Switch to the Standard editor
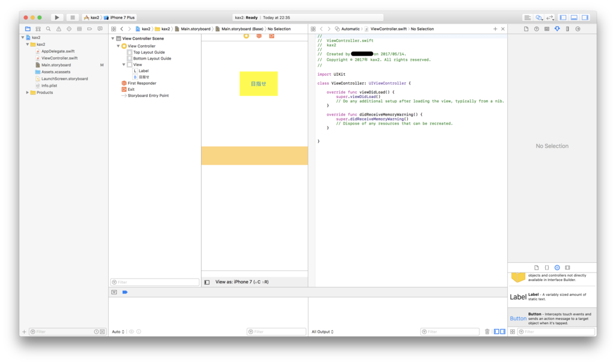 tap(528, 17)
